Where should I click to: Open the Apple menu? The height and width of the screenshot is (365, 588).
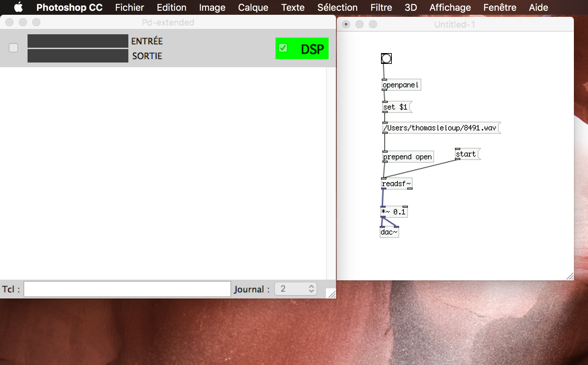click(18, 7)
